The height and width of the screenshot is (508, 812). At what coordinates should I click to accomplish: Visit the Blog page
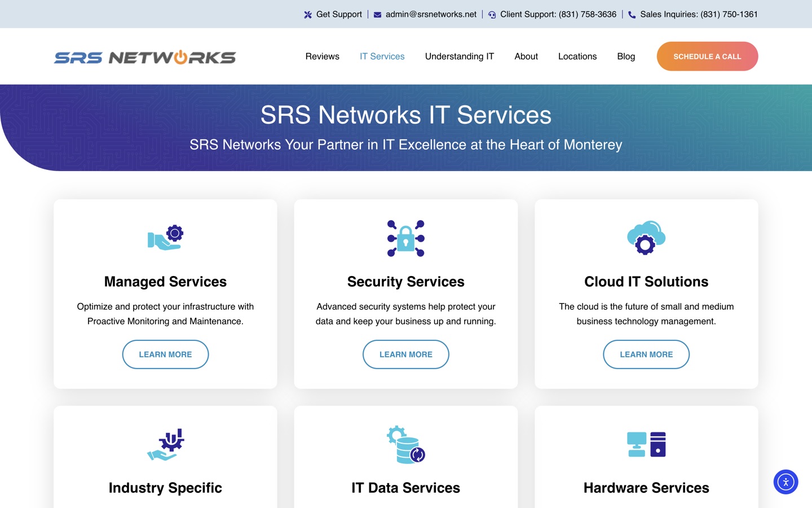(626, 56)
